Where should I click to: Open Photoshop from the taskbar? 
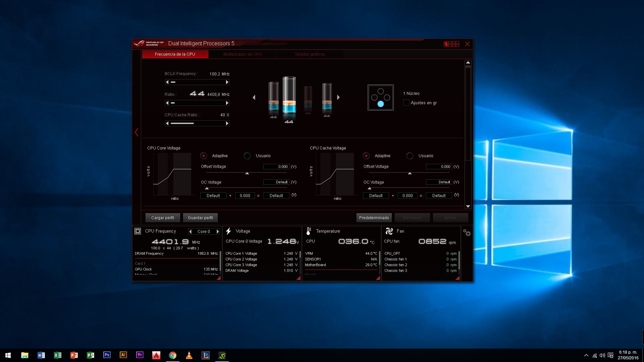click(107, 355)
